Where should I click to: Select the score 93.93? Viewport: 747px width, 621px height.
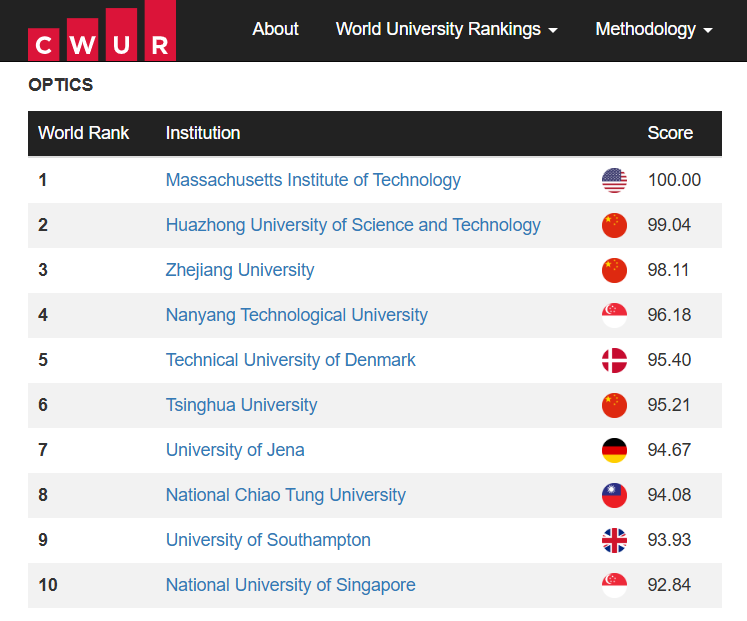tap(669, 540)
